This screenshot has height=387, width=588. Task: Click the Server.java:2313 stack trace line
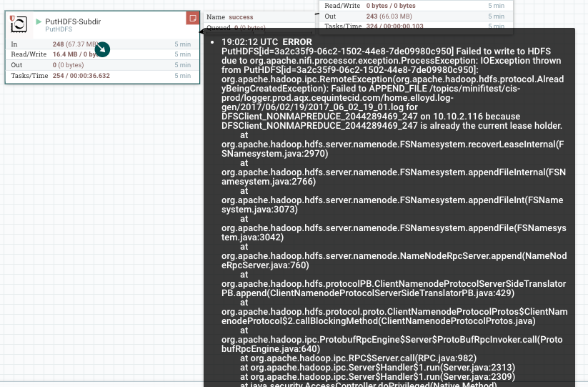coord(378,368)
